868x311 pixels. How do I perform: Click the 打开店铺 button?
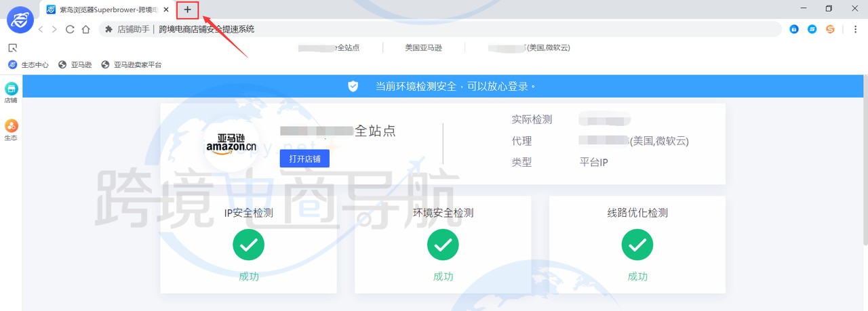click(x=304, y=159)
